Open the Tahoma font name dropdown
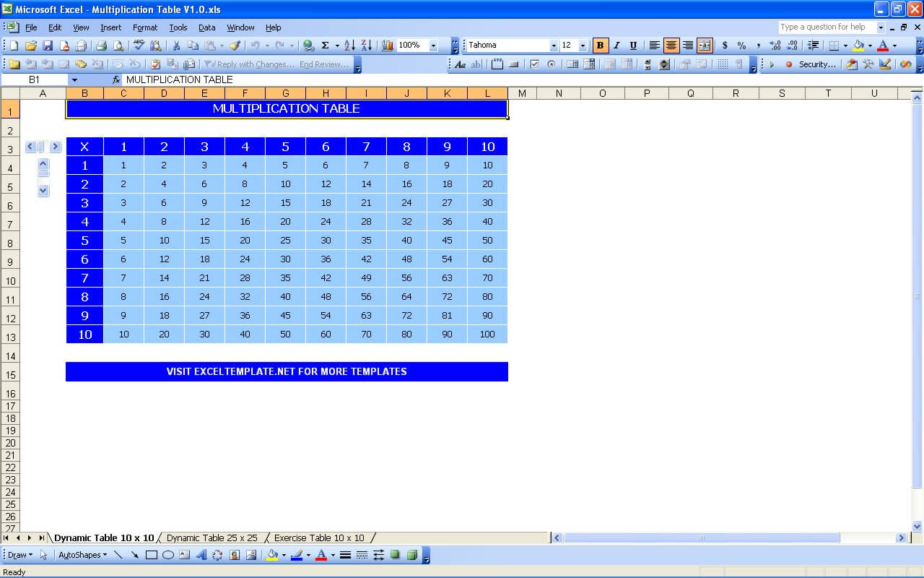Viewport: 924px width, 578px height. 554,46
